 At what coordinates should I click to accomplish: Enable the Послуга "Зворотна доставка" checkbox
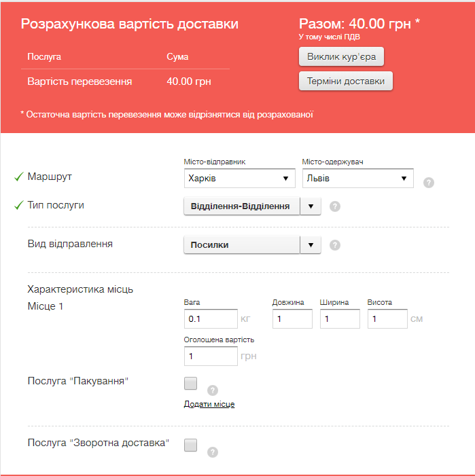(191, 445)
